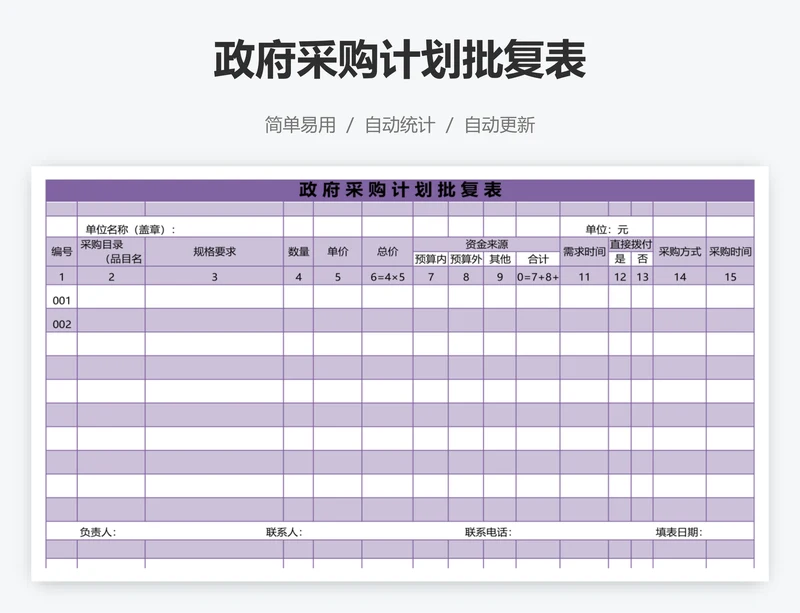This screenshot has width=800, height=613.
Task: Click the formula cell 0=7+8+
Action: 538,277
